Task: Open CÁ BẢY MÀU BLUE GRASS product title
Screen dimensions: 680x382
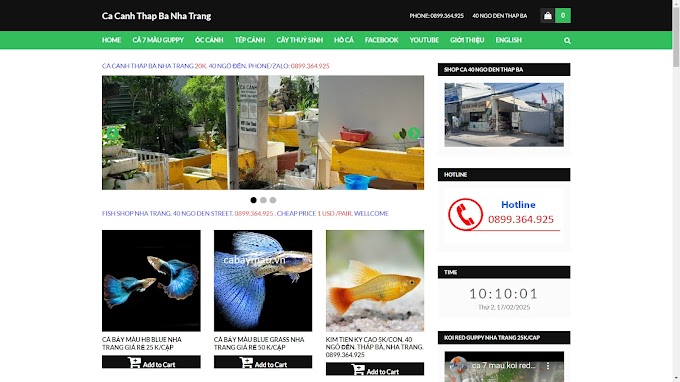Action: [259, 343]
